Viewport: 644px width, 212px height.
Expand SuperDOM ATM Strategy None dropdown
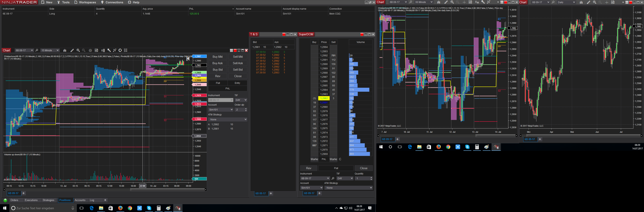(349, 188)
